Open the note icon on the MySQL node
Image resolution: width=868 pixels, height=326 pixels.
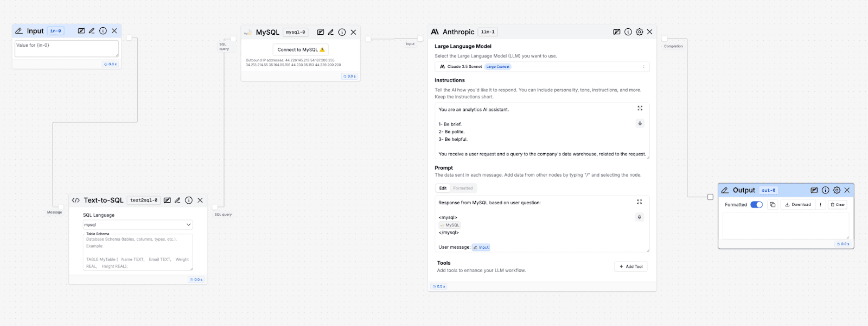click(321, 32)
